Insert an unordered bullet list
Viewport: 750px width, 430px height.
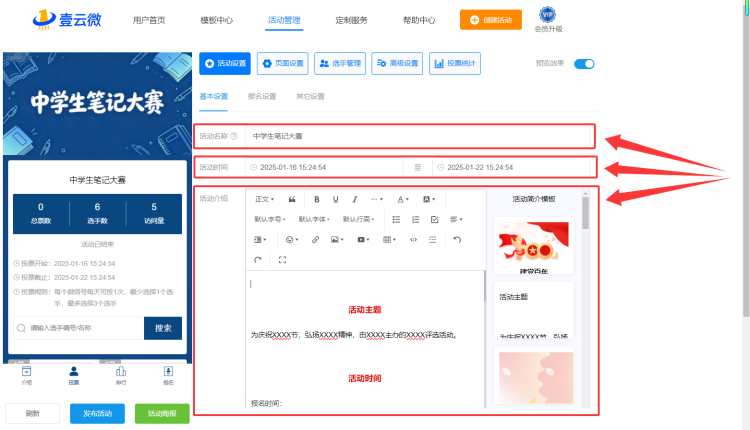pos(396,220)
